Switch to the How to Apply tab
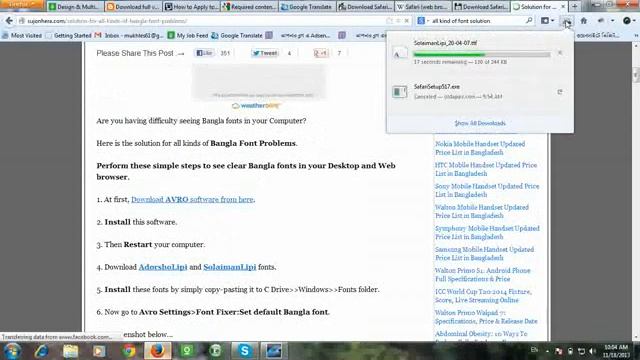The height and width of the screenshot is (360, 640). pos(192,7)
